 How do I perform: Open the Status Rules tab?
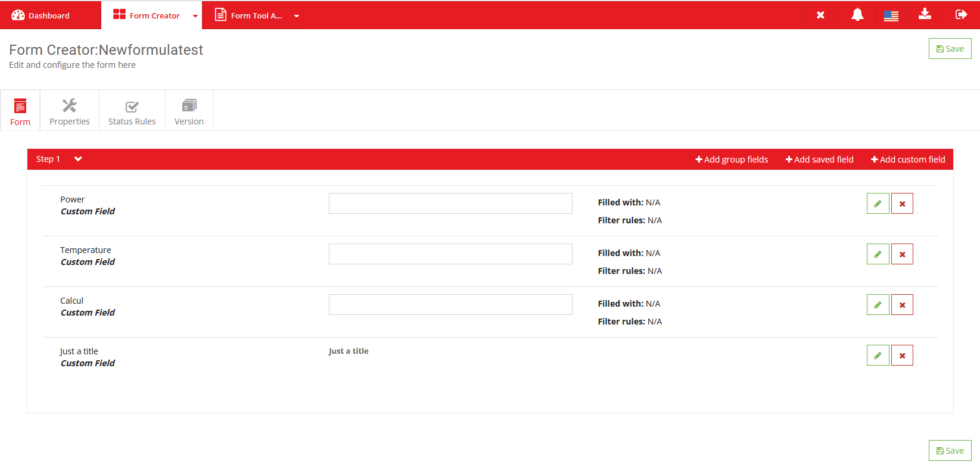pos(132,111)
